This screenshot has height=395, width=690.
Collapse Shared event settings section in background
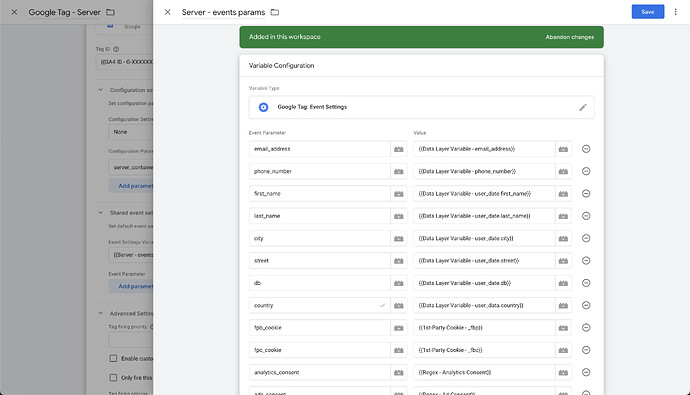tap(100, 212)
